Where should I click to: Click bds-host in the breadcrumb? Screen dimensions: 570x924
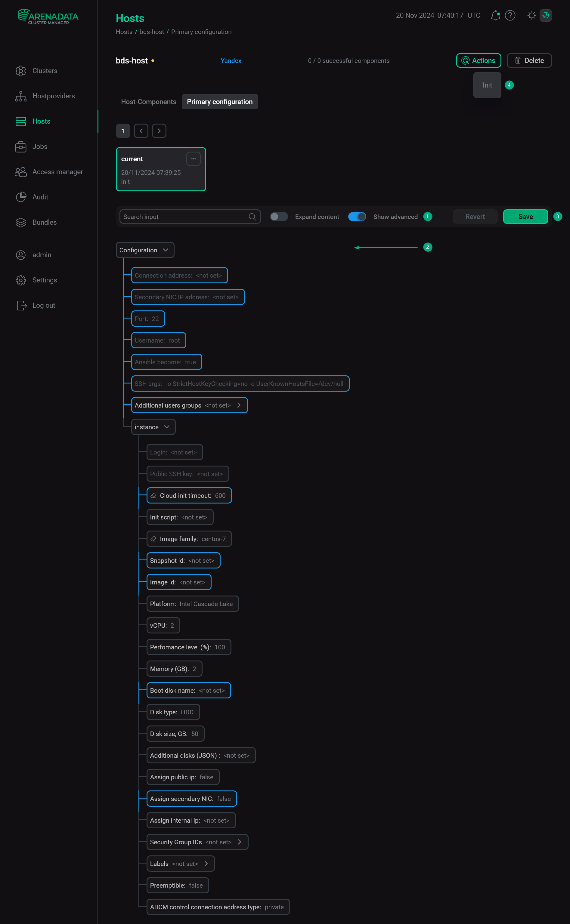click(x=152, y=32)
